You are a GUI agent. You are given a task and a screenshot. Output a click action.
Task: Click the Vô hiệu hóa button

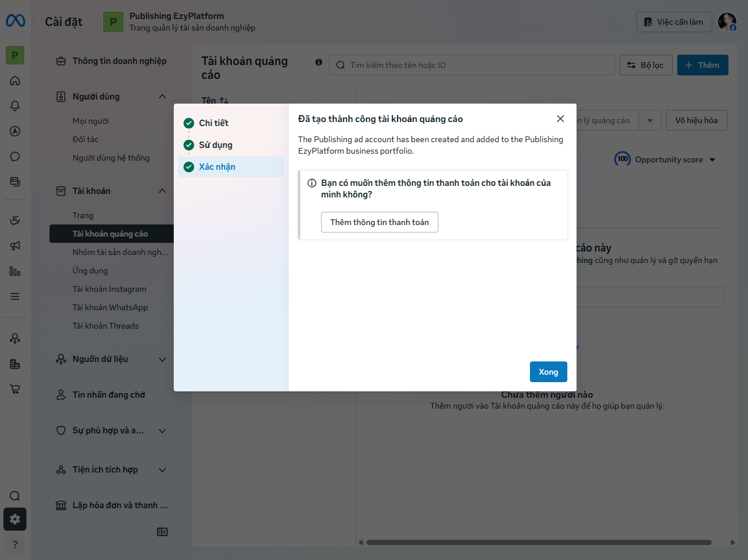click(697, 120)
